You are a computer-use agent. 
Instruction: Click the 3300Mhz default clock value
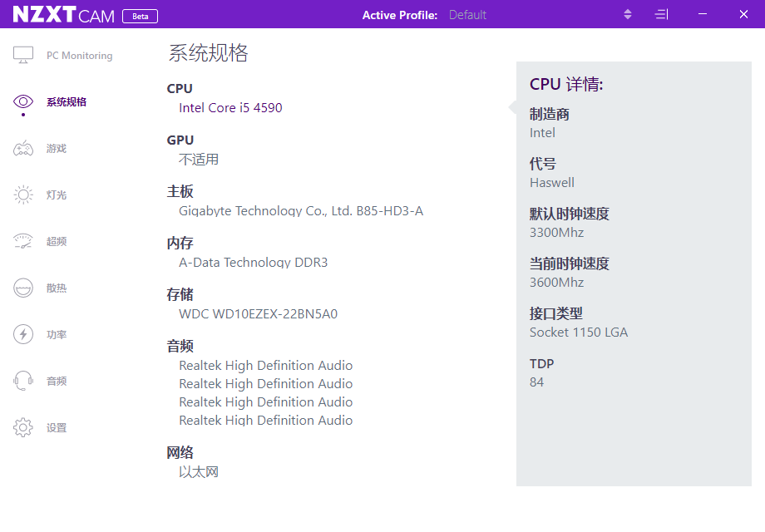tap(556, 233)
